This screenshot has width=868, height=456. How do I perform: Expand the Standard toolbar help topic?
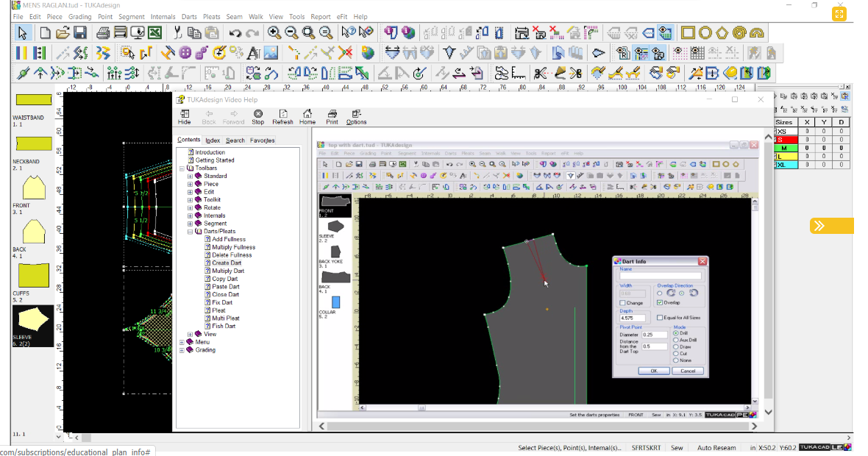(x=190, y=177)
